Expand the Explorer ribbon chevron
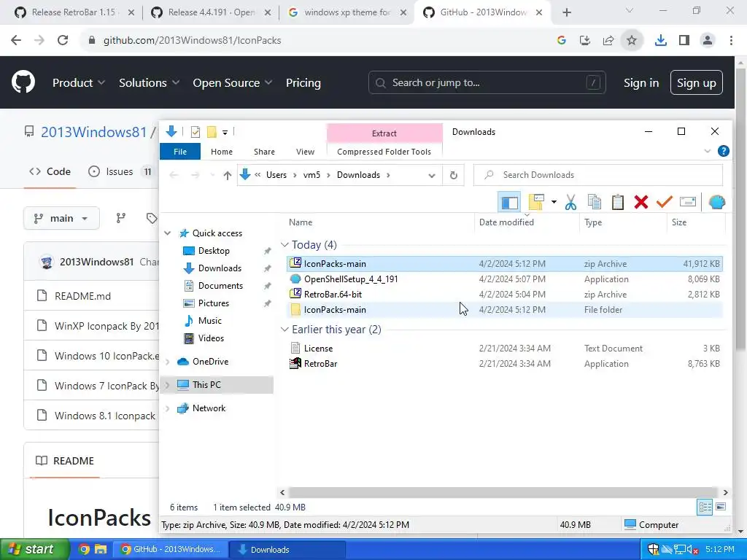The image size is (747, 560). click(x=707, y=152)
